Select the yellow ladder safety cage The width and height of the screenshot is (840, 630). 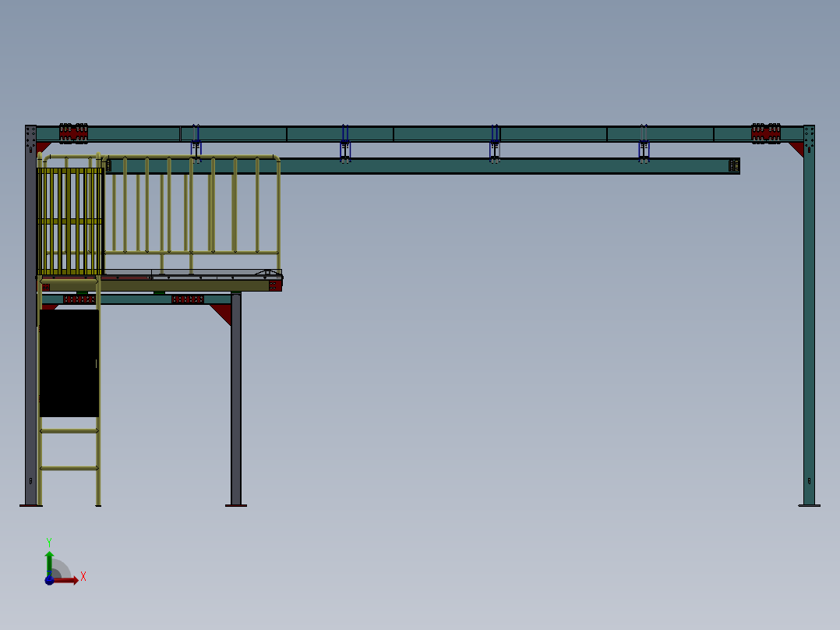(70, 221)
